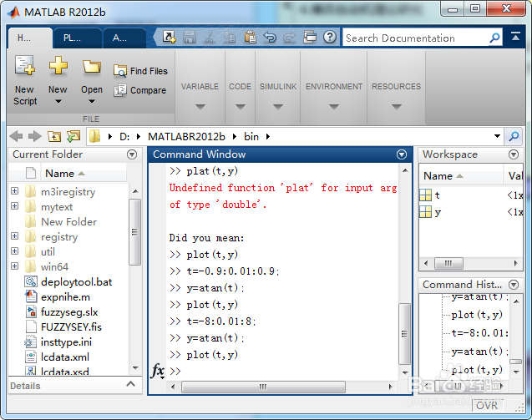
Task: Click the Back navigation arrow
Action: click(x=17, y=136)
